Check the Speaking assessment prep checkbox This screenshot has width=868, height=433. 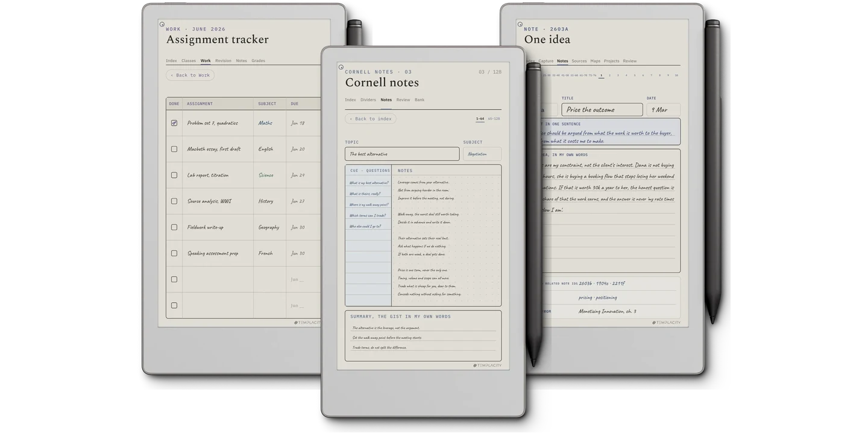click(x=174, y=253)
